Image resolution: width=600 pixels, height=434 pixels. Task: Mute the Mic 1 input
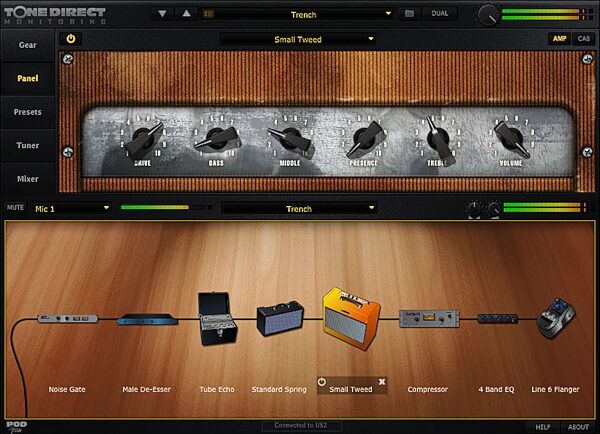click(x=15, y=207)
